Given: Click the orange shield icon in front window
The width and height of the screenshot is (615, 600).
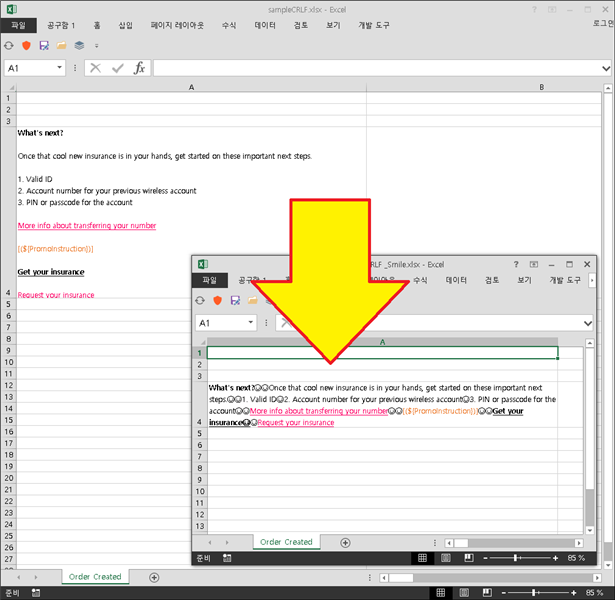Looking at the screenshot, I should click(x=217, y=300).
